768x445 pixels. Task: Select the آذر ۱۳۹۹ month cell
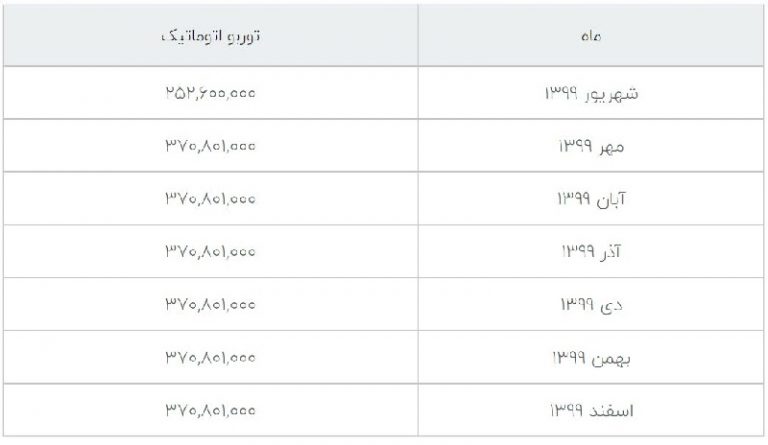591,251
